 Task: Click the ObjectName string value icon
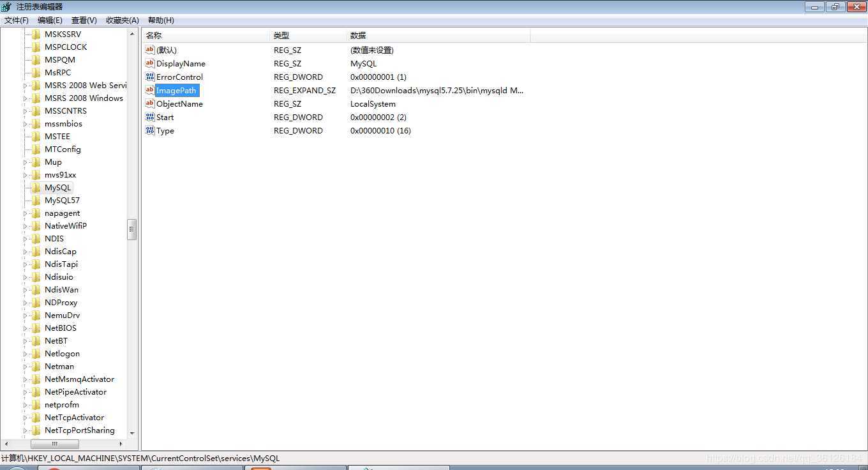click(x=150, y=103)
